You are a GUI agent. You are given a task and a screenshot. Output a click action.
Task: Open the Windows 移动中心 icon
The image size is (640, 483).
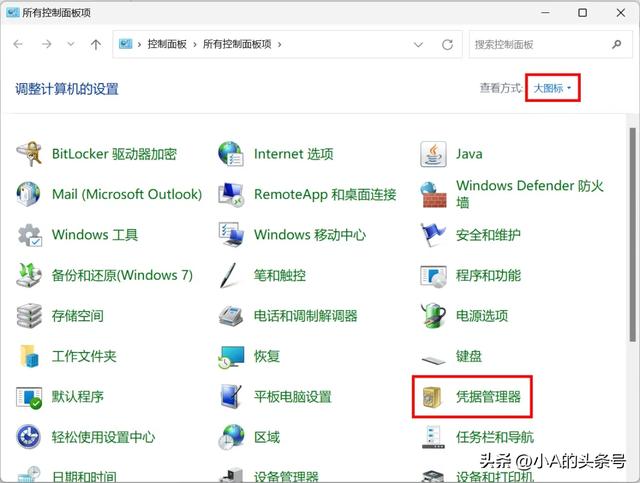pos(231,234)
